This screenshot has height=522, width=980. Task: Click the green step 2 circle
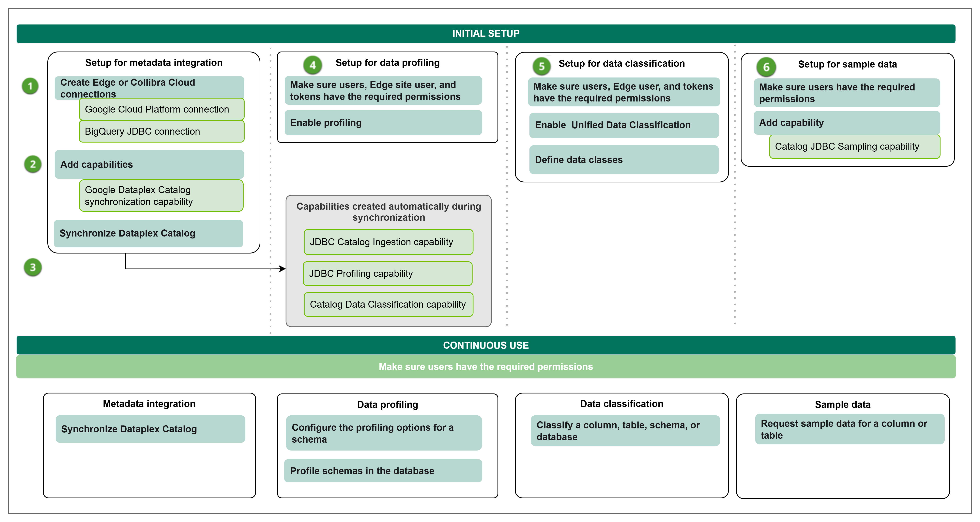[x=33, y=164]
